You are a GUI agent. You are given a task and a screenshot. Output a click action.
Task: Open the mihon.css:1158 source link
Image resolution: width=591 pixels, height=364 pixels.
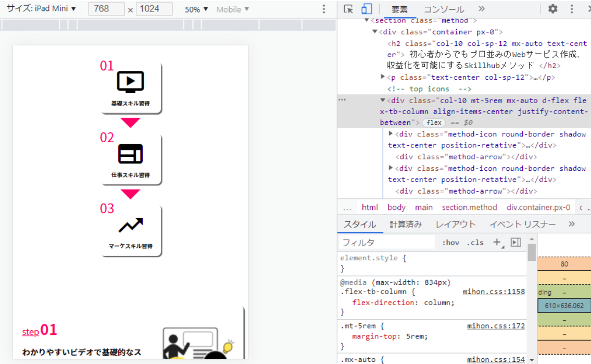[493, 292]
